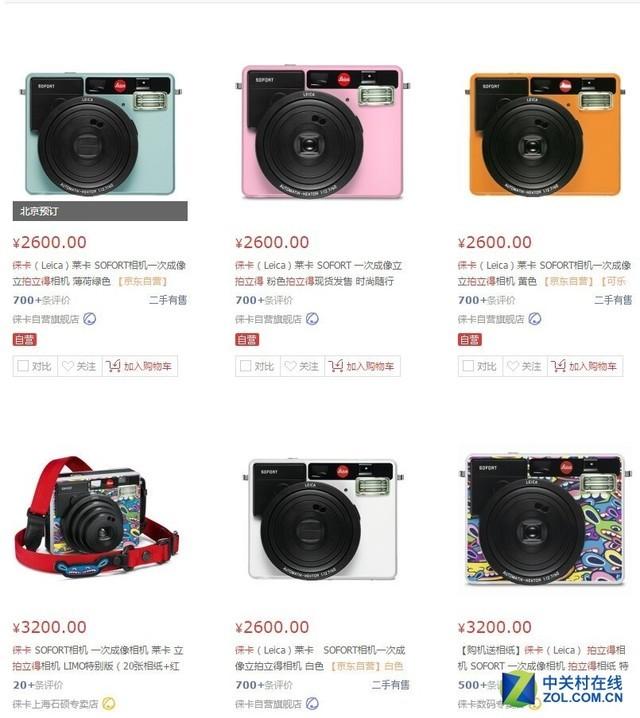Open the 700+ reviews link for the orange camera

pos(486,300)
